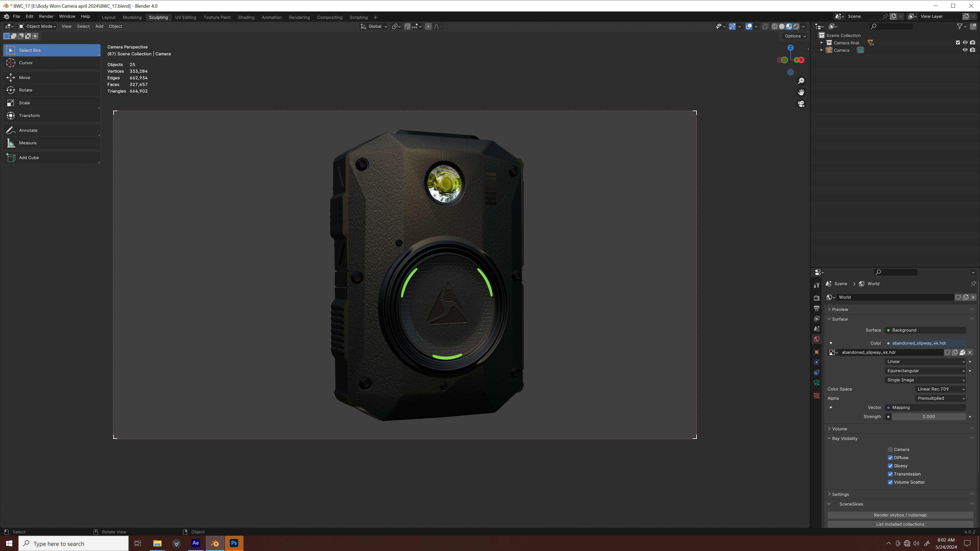Select the Move tool
This screenshot has width=980, height=551.
click(x=24, y=78)
